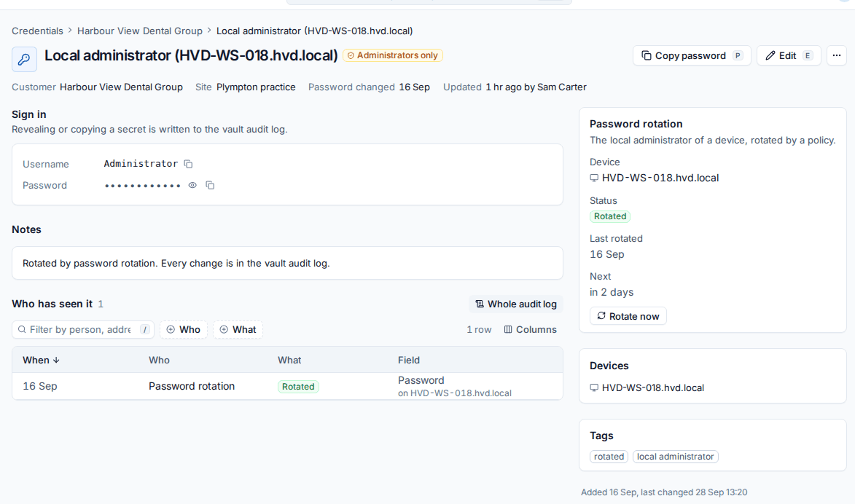Reveal the hidden password with the eye icon
This screenshot has width=855, height=504.
[x=192, y=185]
